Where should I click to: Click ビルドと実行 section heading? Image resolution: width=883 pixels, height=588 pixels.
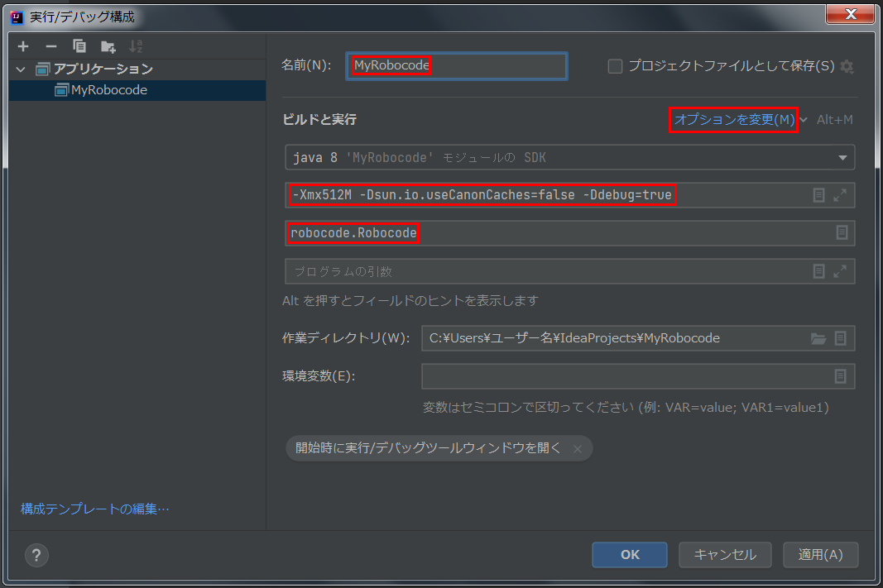(319, 119)
